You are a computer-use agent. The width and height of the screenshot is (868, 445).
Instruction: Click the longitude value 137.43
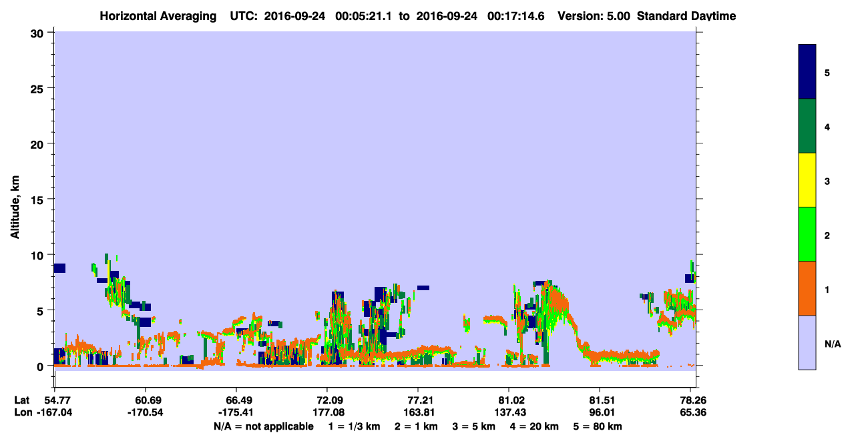tap(509, 412)
